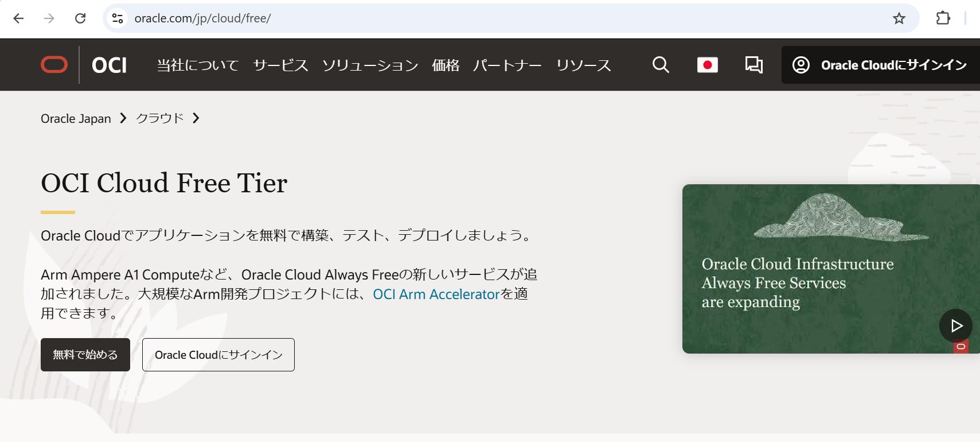Image resolution: width=980 pixels, height=442 pixels.
Task: Open the browser extensions puzzle icon
Action: click(x=943, y=18)
